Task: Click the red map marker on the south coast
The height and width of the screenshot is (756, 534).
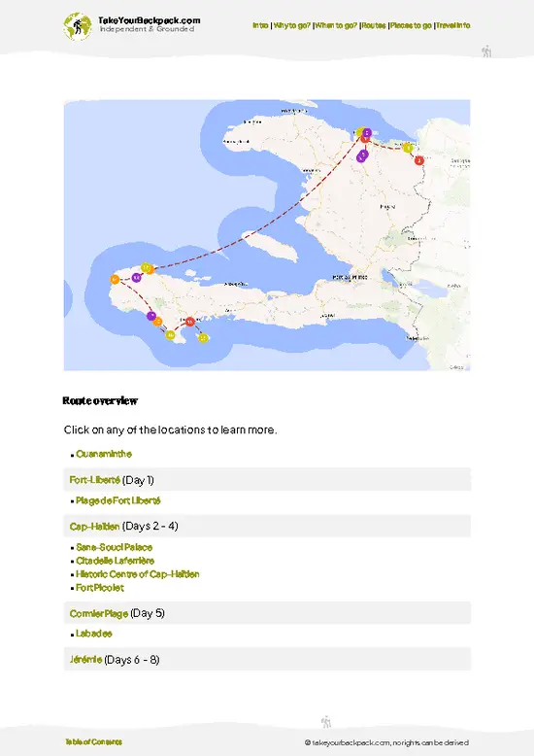Action: (x=190, y=321)
